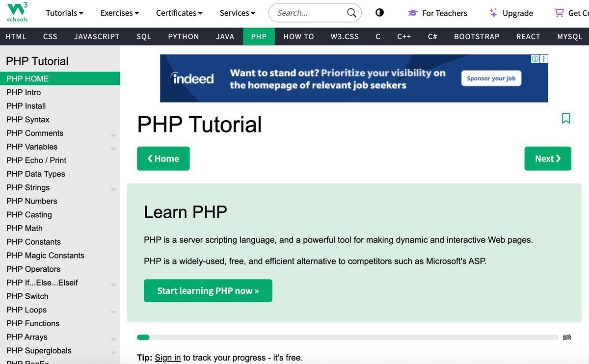
Task: Open the Tutorials dropdown
Action: [x=64, y=13]
